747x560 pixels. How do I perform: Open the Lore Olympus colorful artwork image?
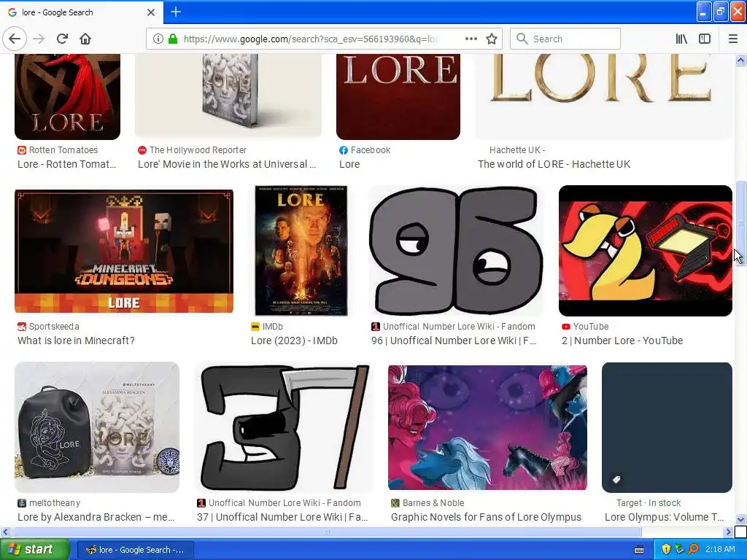487,427
